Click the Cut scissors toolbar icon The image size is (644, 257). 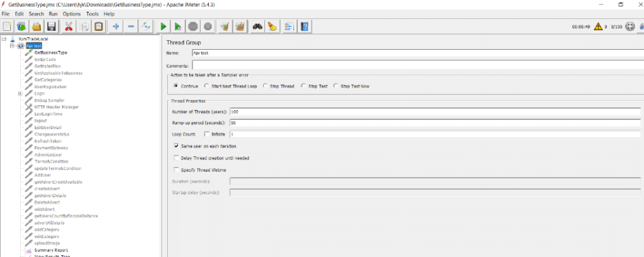[x=69, y=26]
